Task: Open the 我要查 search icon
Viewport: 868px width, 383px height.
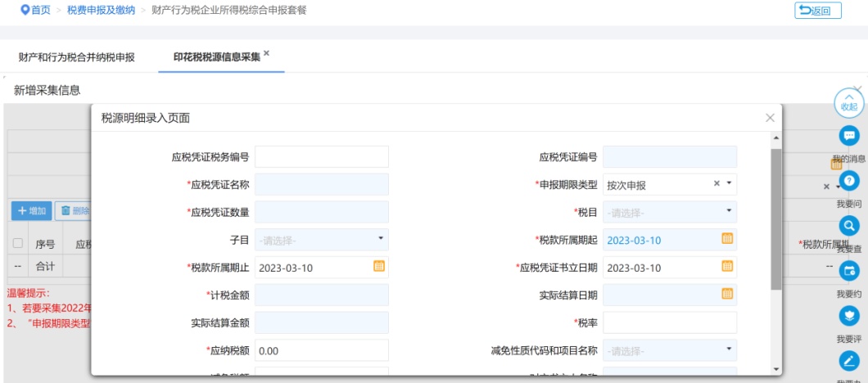Action: click(x=849, y=226)
